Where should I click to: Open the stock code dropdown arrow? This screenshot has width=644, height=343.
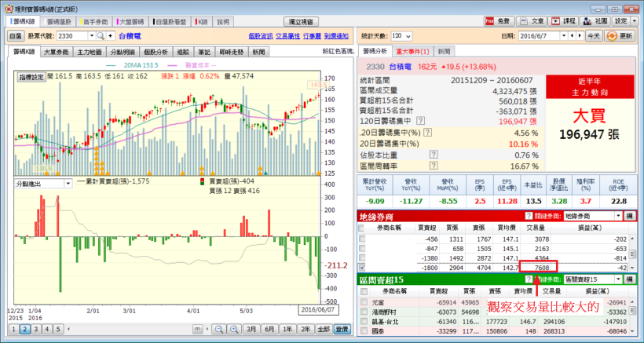coord(92,36)
